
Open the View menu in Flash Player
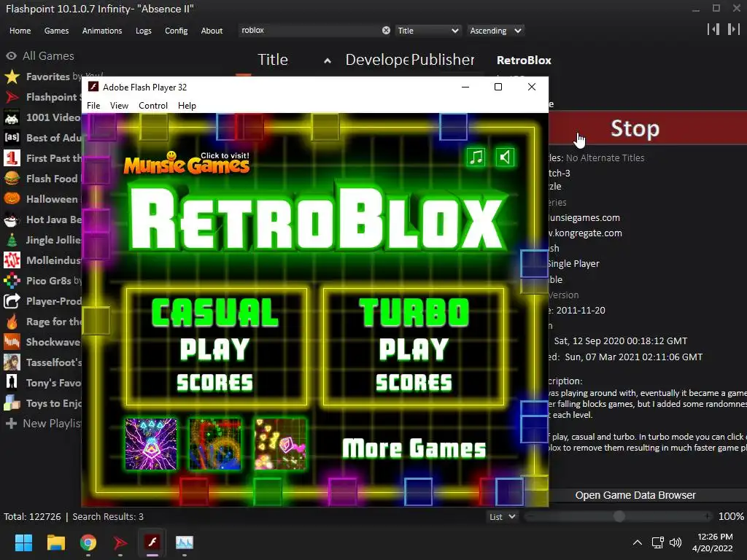click(x=119, y=106)
